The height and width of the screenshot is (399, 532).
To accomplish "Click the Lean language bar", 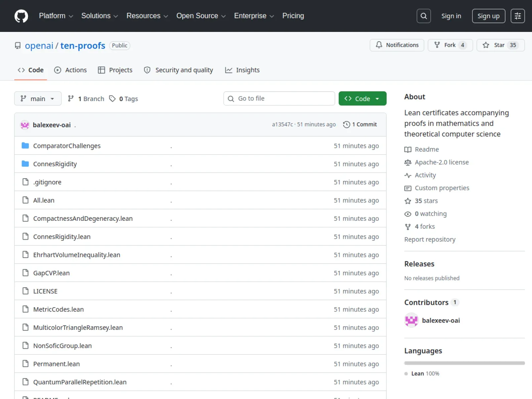I will click(x=465, y=363).
